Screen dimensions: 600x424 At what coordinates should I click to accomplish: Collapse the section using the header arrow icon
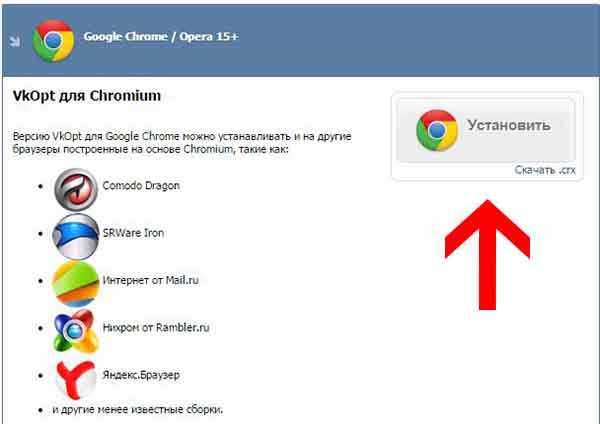point(15,41)
